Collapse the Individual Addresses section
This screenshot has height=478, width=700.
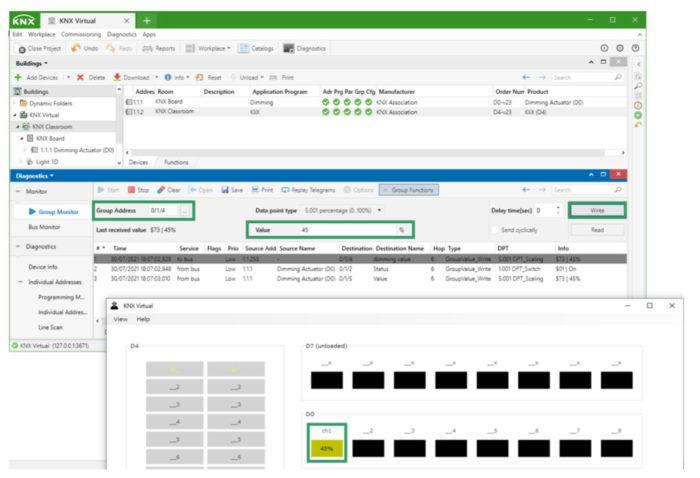pos(21,282)
